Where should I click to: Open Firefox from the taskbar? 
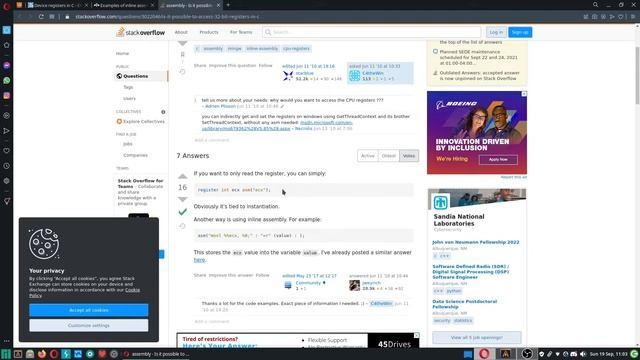click(42, 354)
